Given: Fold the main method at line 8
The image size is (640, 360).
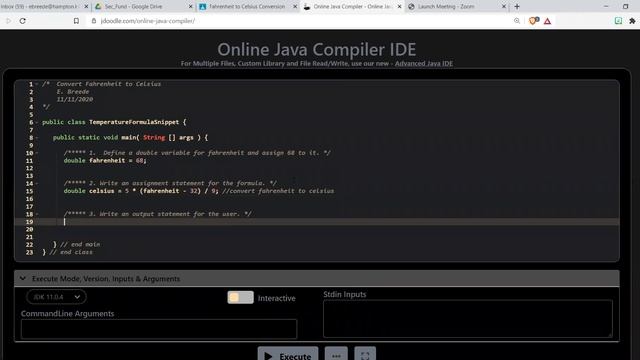Looking at the screenshot, I should pos(37,138).
